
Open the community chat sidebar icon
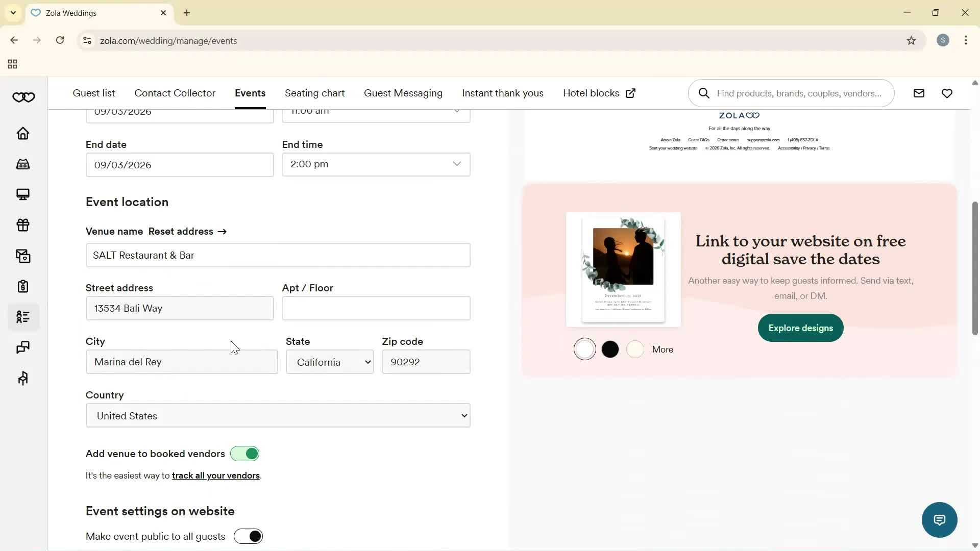pos(22,347)
